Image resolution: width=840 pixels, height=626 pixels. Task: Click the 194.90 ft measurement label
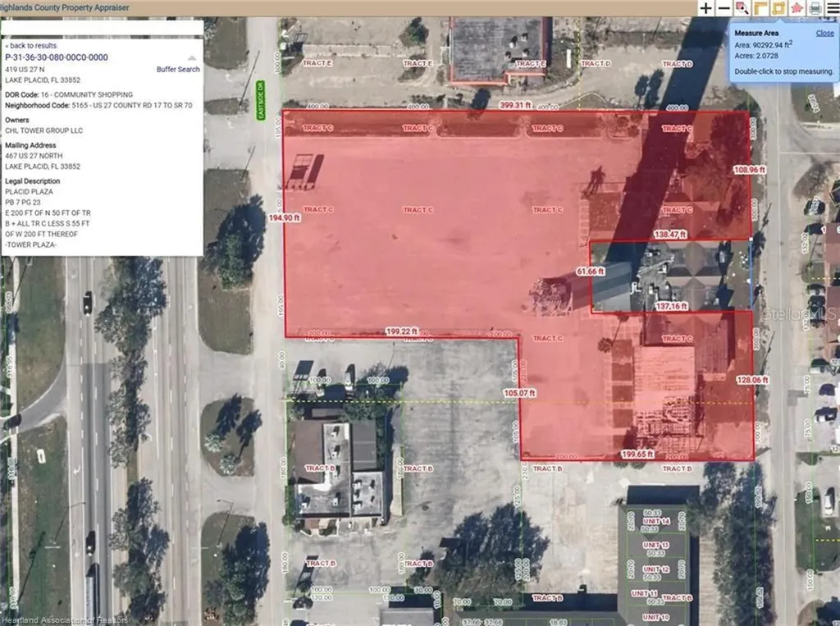pyautogui.click(x=284, y=218)
